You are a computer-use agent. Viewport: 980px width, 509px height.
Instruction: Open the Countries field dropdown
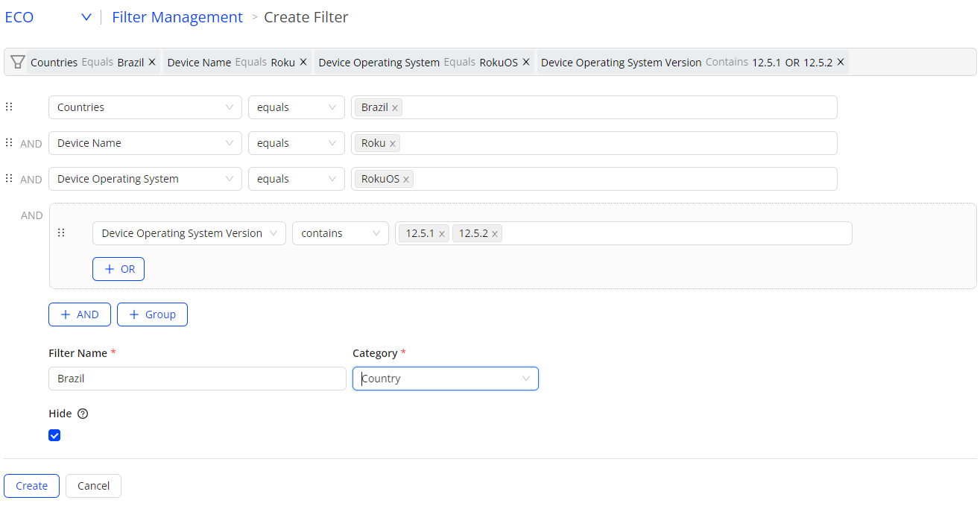pos(145,107)
